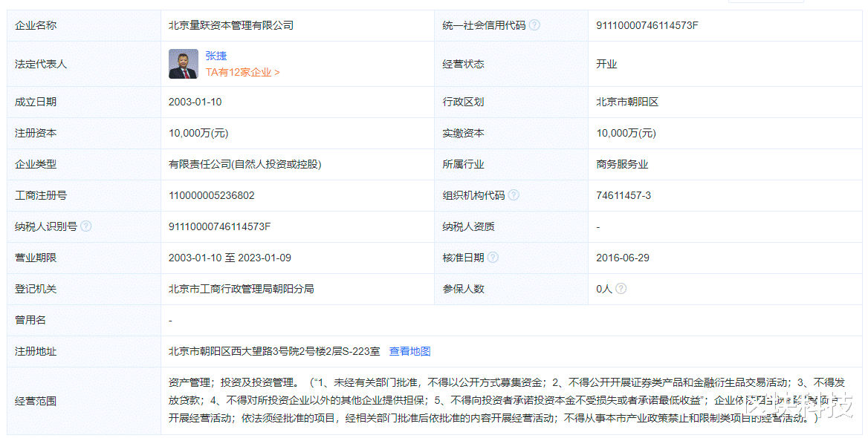Click the 纳税人资质 label
This screenshot has height=438, width=868.
(x=468, y=226)
